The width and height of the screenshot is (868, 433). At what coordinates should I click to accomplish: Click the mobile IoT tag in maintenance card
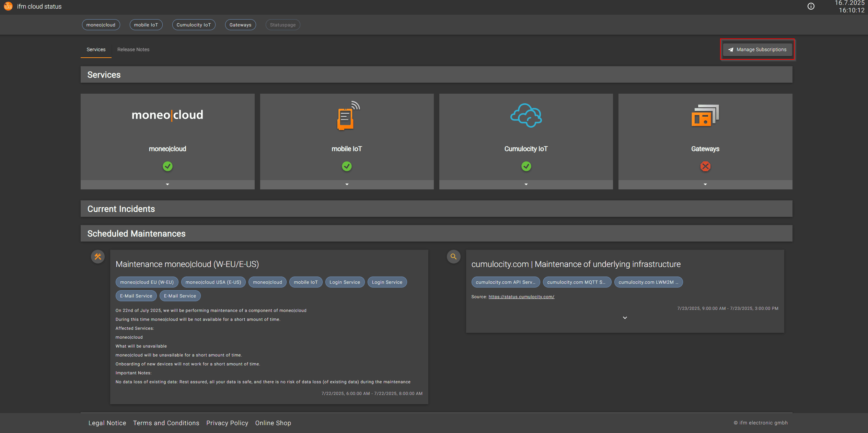coord(306,282)
